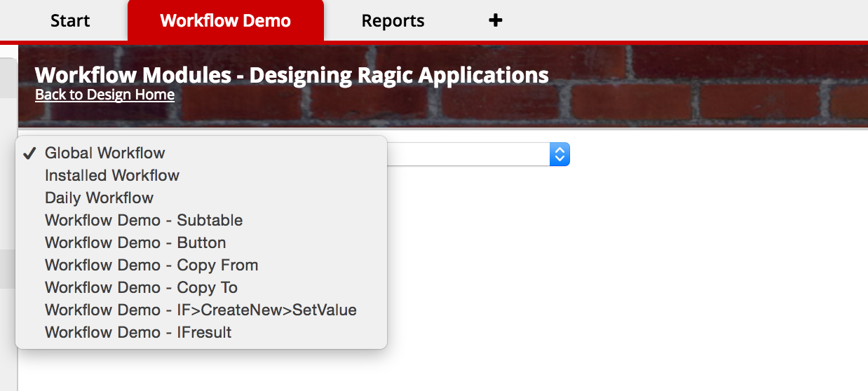Click the workflow dropdown arrow button
This screenshot has height=391, width=868.
click(x=560, y=154)
